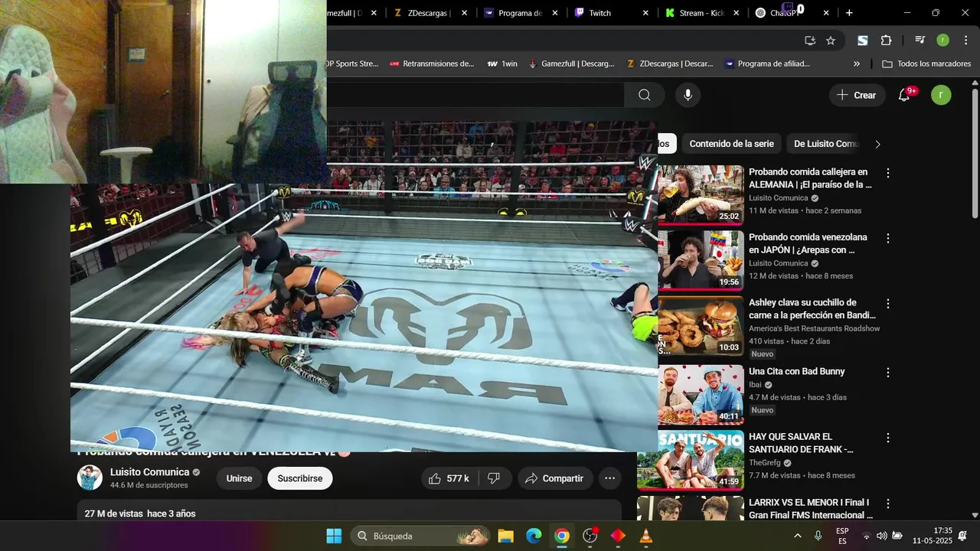Open options menu for SANTUARIO DE FRANK video

point(888,439)
